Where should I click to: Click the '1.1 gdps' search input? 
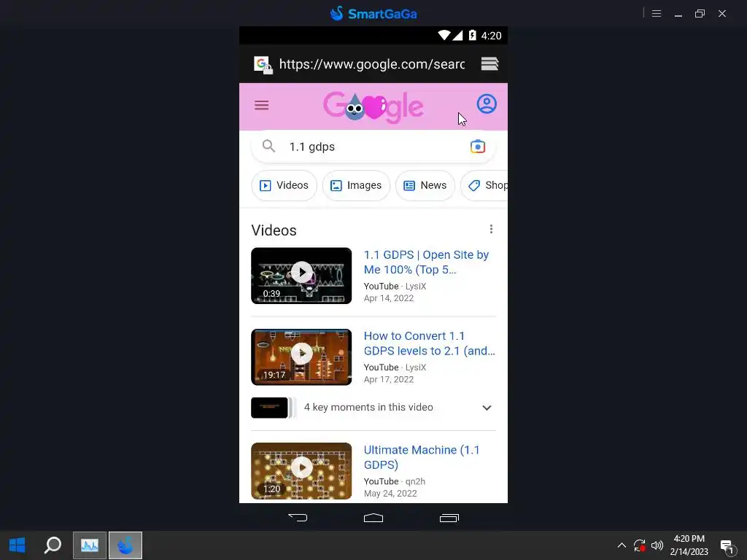click(x=373, y=147)
